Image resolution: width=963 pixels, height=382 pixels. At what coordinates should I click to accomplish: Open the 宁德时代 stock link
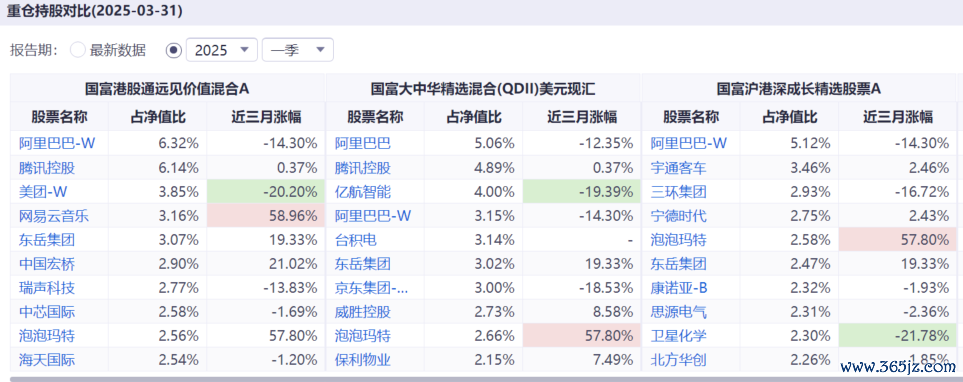pos(679,216)
